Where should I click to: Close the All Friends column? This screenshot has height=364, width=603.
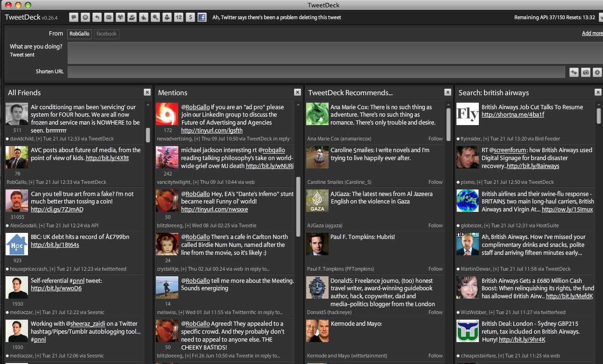click(x=147, y=92)
